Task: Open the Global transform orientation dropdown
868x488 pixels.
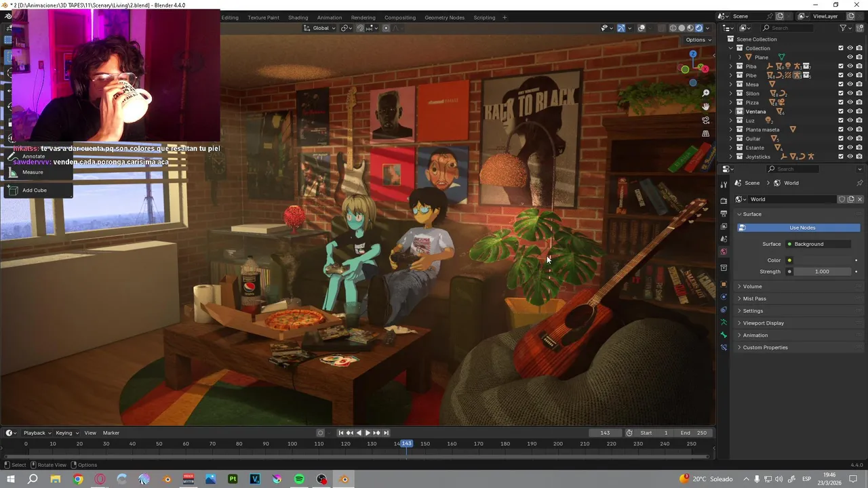Action: coord(319,28)
